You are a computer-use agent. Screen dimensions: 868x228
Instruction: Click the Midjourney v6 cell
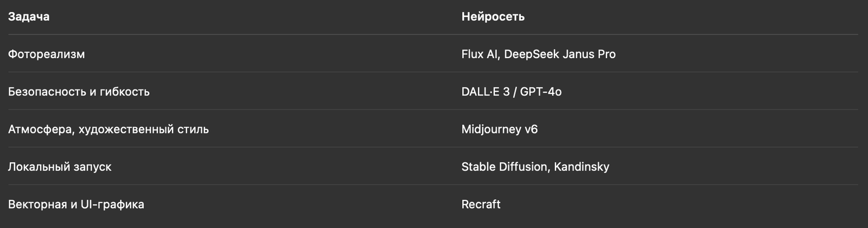tap(500, 129)
